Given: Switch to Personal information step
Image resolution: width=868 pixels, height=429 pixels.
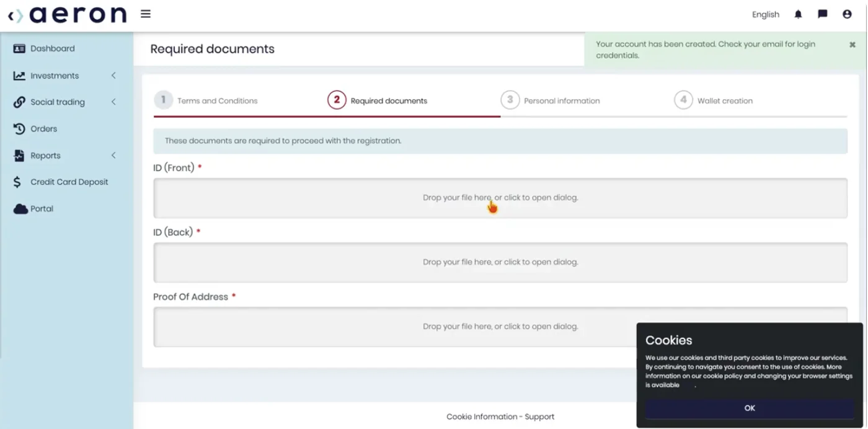Looking at the screenshot, I should (x=562, y=101).
